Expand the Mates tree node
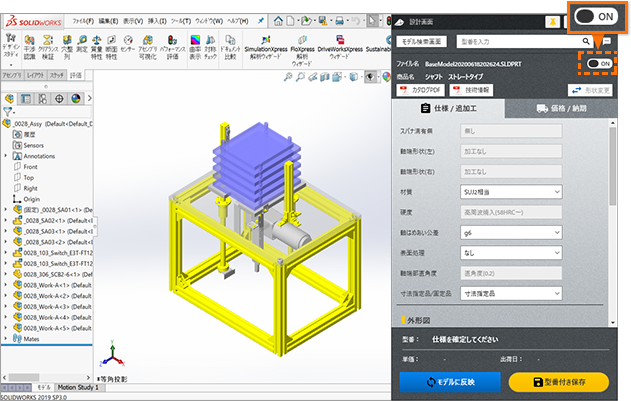 [7, 339]
